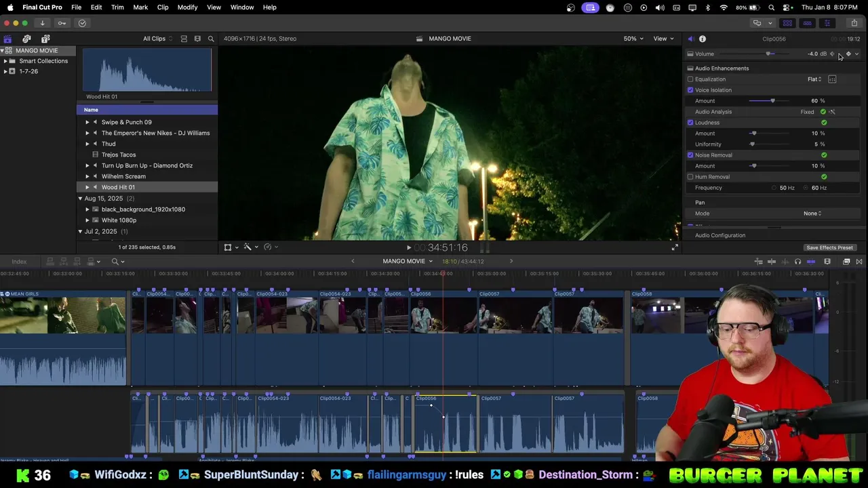
Task: Open the MANGO MOVIE timeline project dropdown
Action: click(x=408, y=262)
